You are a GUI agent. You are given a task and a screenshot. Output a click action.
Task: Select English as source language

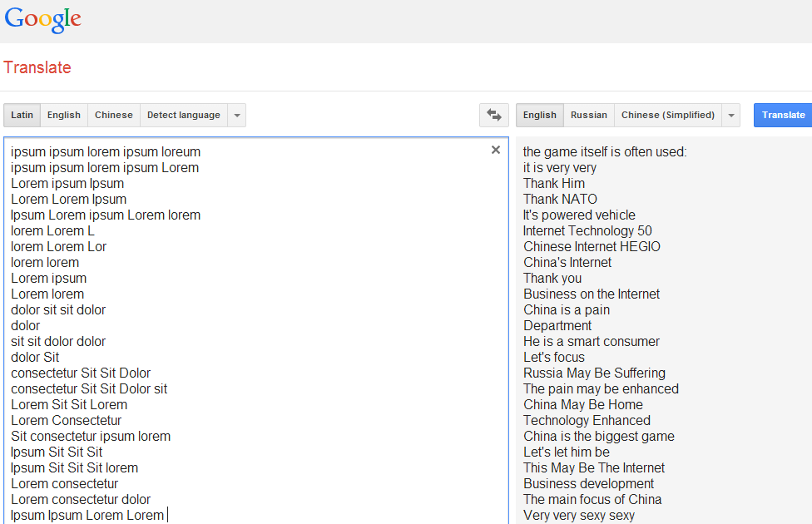click(x=64, y=115)
